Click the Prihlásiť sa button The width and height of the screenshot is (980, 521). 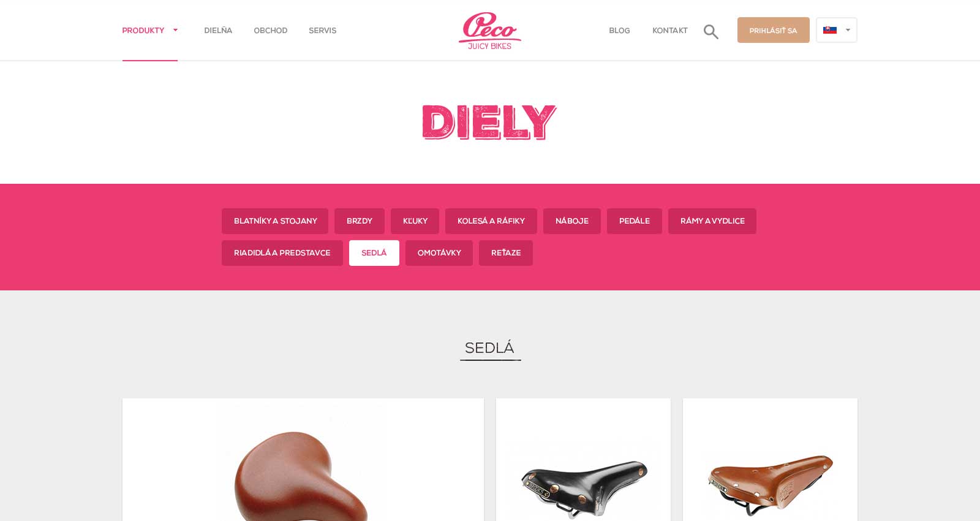(x=773, y=30)
